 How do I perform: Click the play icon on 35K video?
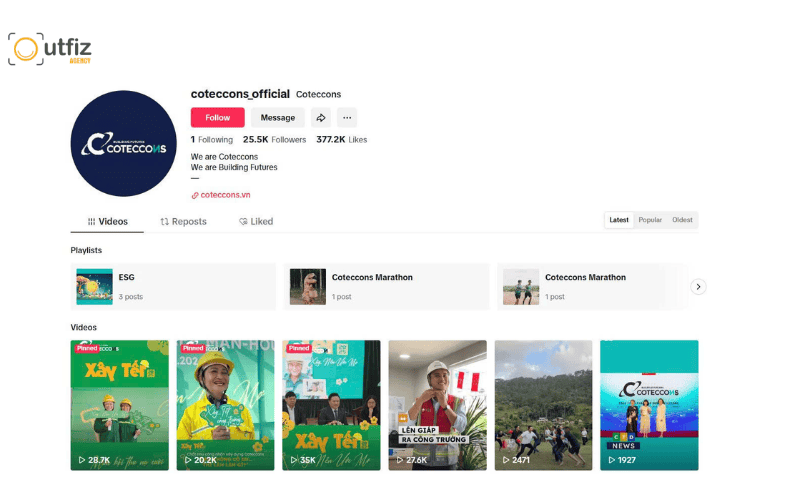coord(294,460)
